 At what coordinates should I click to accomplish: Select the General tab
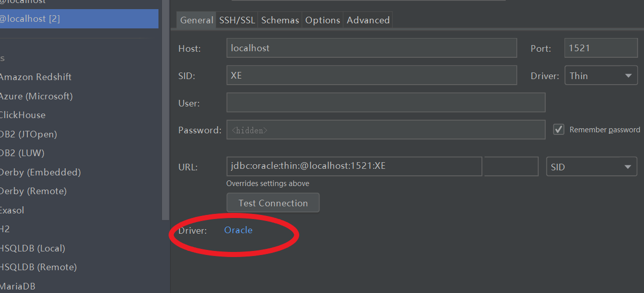point(196,20)
